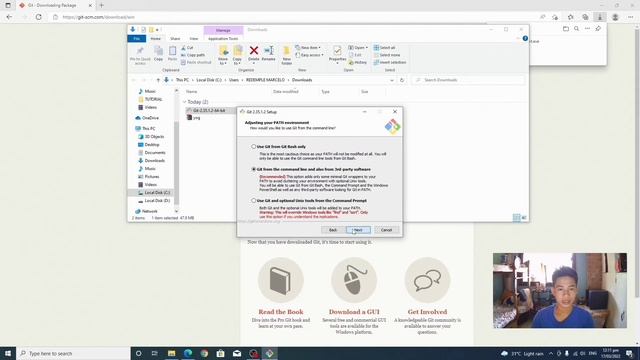Click Pin to Quick access icon in ribbon
This screenshot has width=640, height=360.
[x=140, y=55]
